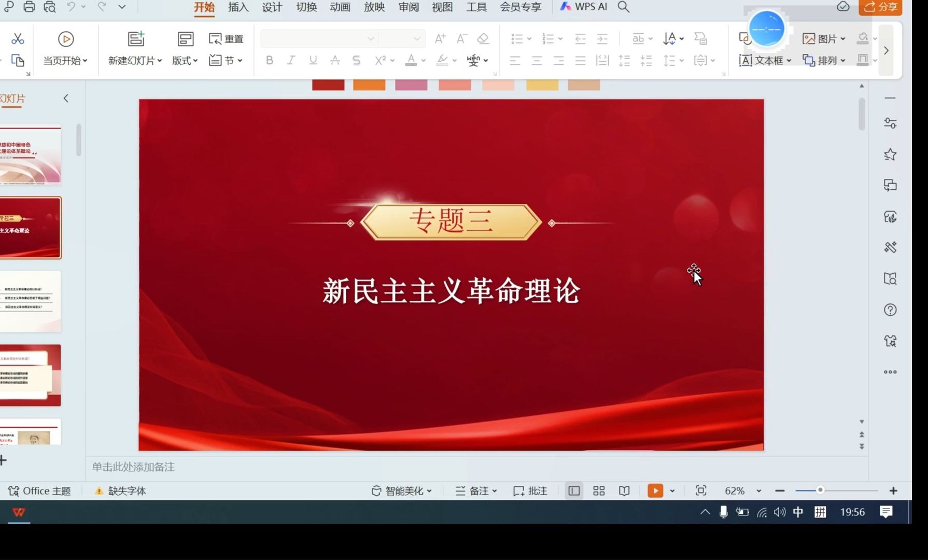Viewport: 928px width, 560px height.
Task: Toggle text shadow S button
Action: [x=356, y=60]
